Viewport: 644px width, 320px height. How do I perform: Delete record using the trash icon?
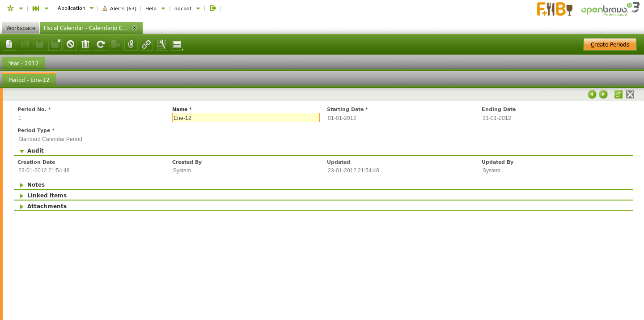click(85, 44)
